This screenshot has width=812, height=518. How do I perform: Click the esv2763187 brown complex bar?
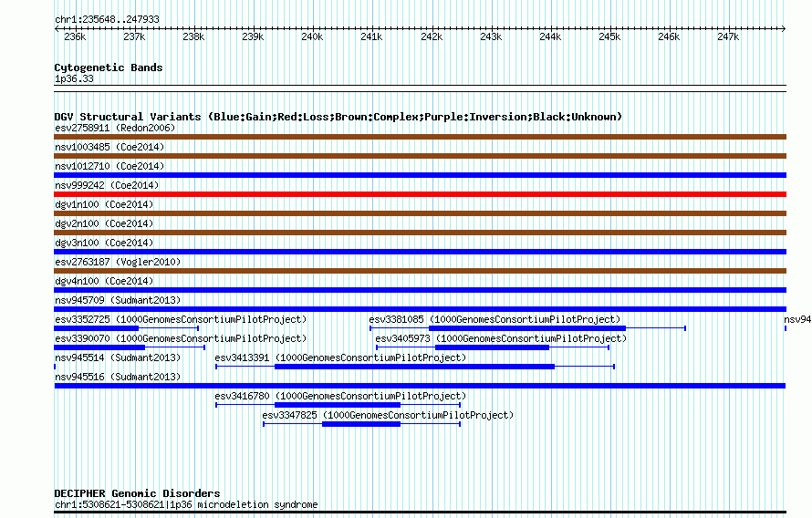(420, 271)
